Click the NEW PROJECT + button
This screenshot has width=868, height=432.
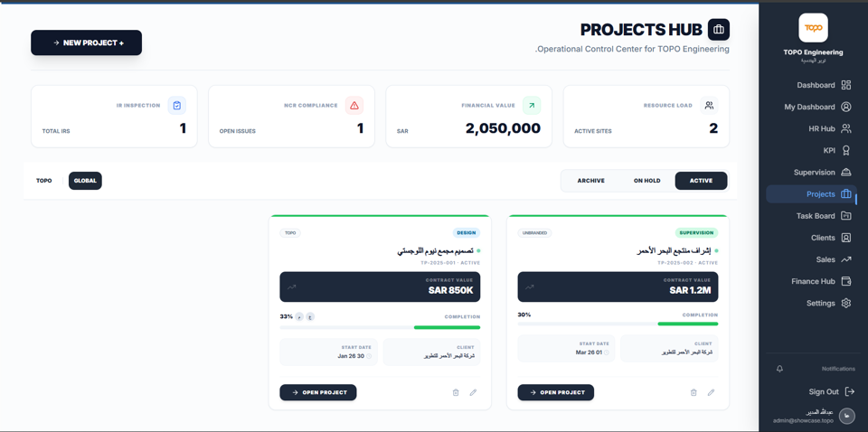click(x=87, y=42)
